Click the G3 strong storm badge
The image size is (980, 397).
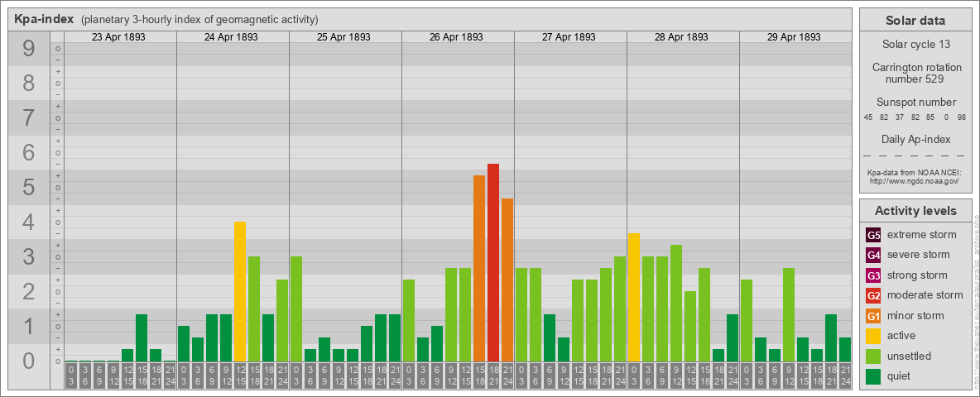(x=873, y=275)
